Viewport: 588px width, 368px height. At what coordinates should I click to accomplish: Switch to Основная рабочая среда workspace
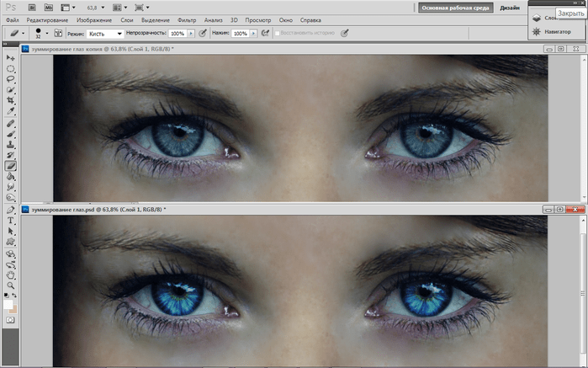pyautogui.click(x=456, y=8)
